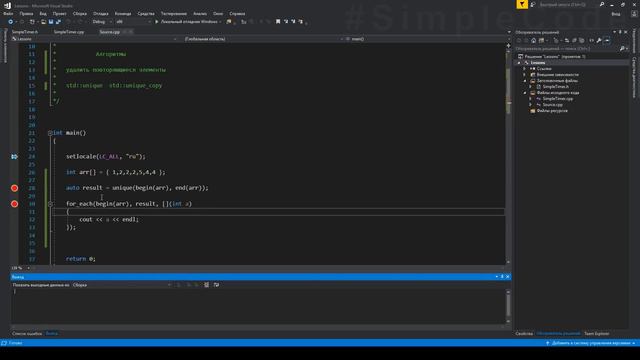This screenshot has height=360, width=640.
Task: Click the Вход sign-in link
Action: pos(616,14)
